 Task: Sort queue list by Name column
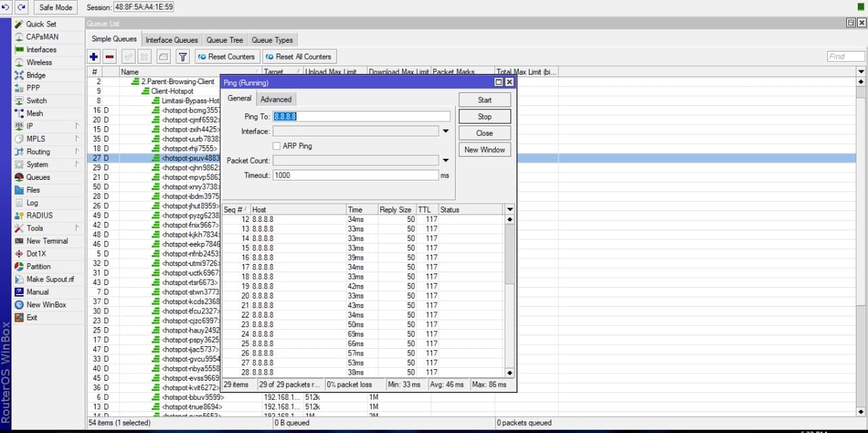191,71
